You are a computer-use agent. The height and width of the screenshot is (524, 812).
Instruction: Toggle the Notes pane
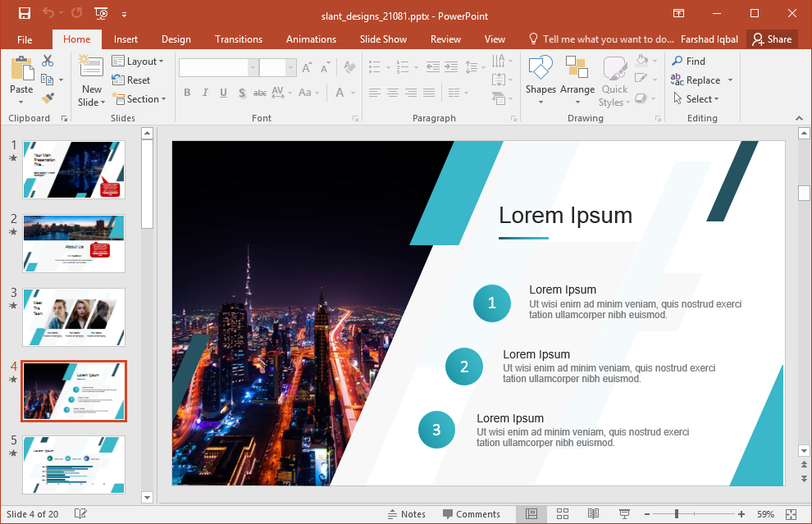(407, 514)
